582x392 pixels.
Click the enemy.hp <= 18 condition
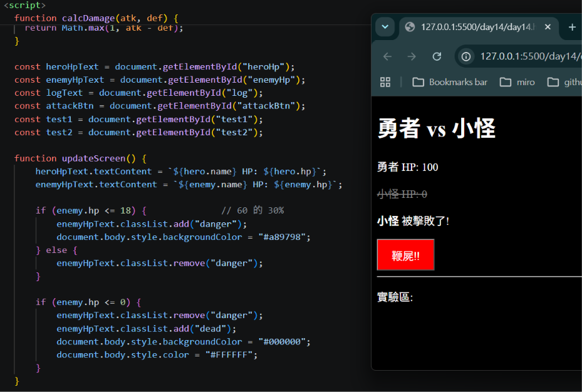click(94, 210)
